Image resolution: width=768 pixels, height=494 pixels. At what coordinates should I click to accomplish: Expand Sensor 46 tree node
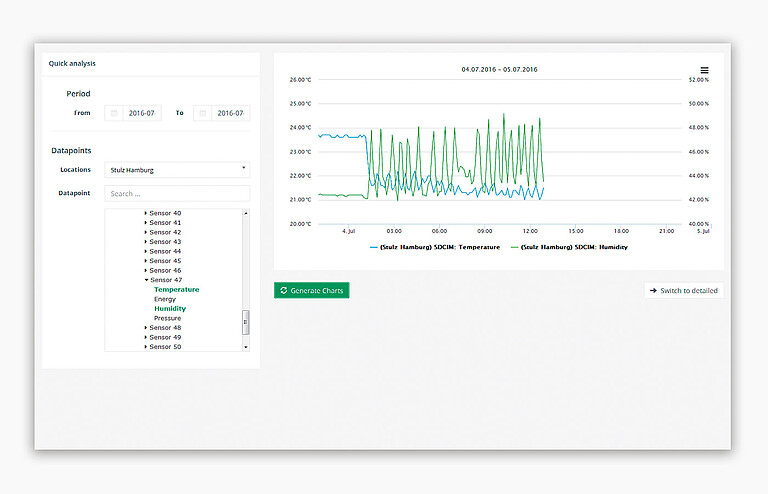coord(145,270)
